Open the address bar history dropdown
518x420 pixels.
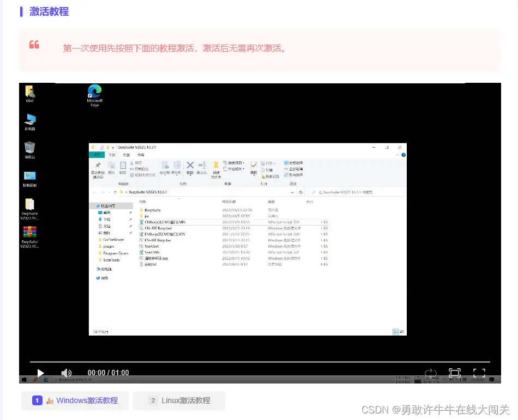[292, 192]
